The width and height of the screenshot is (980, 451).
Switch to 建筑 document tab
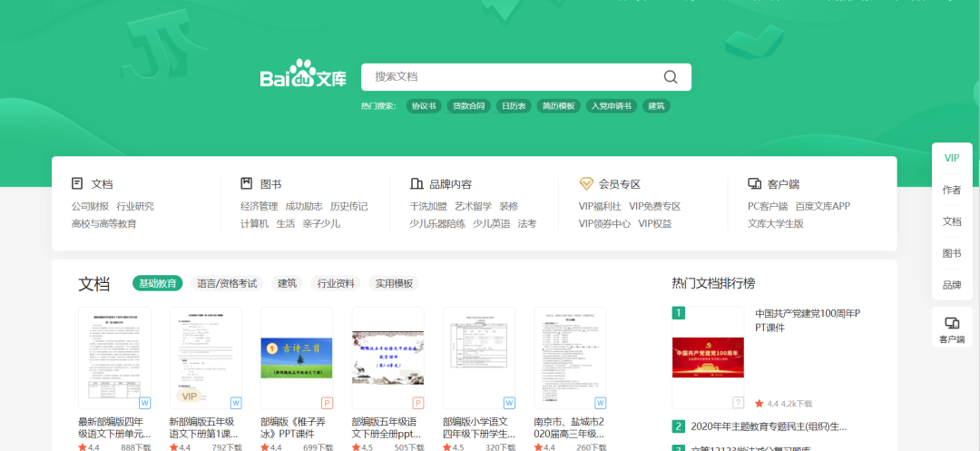[287, 283]
